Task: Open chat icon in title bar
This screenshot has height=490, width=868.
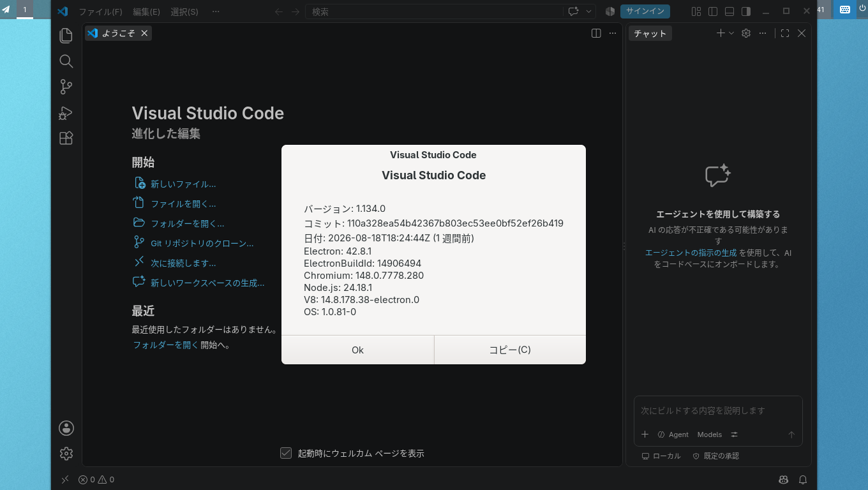Action: [573, 11]
